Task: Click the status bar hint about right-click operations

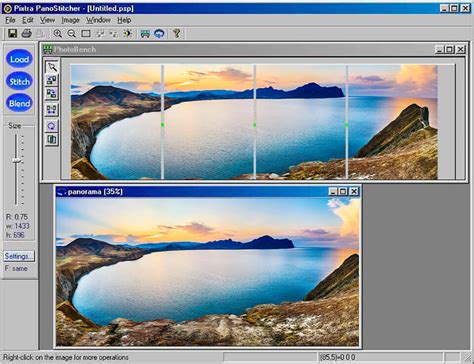Action: (66, 357)
